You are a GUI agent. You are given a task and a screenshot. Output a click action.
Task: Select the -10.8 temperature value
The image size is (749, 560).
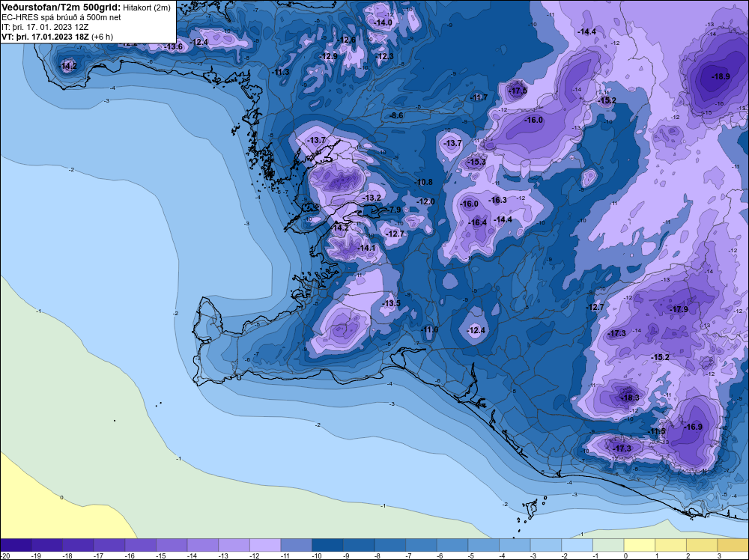click(x=423, y=182)
